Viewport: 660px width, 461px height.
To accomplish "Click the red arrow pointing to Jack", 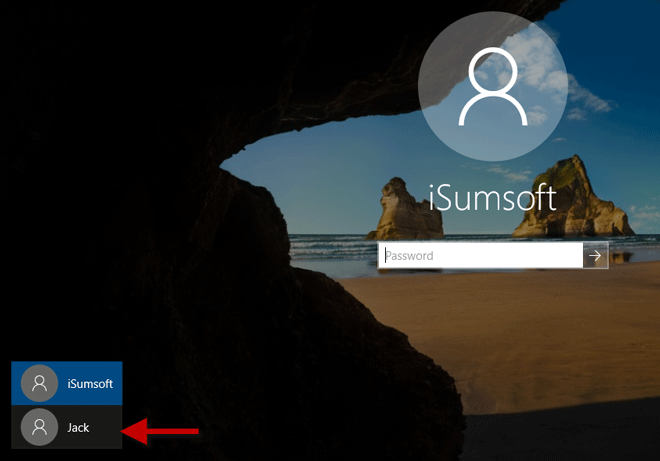I will [x=160, y=431].
